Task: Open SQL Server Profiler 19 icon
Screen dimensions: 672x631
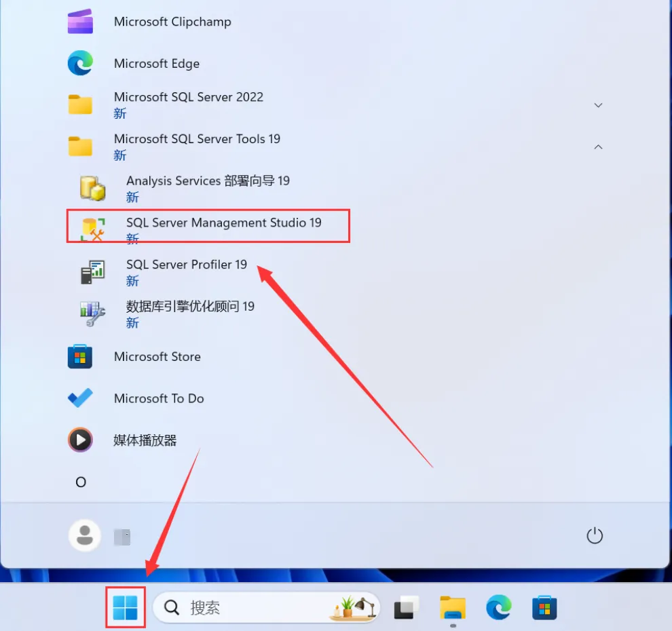Action: coord(92,271)
